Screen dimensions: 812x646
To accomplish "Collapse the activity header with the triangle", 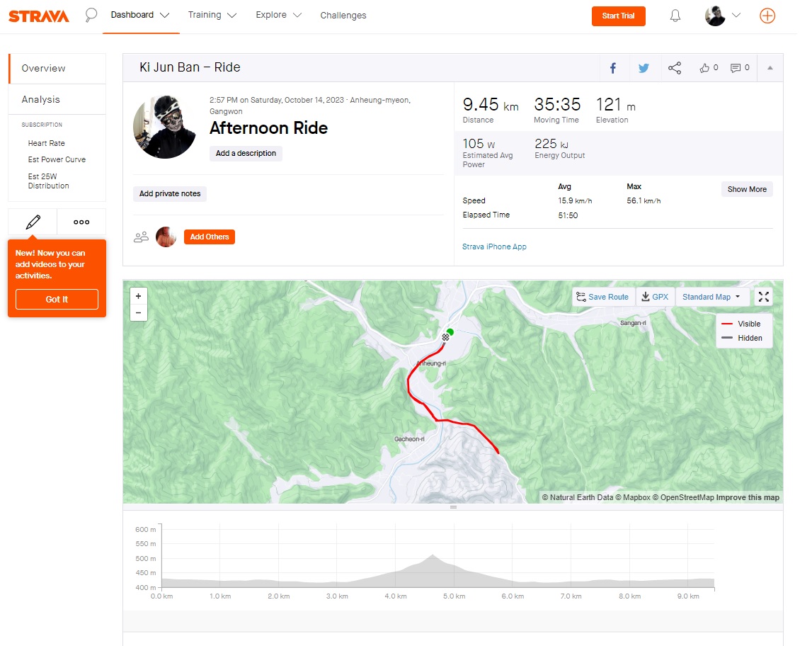I will click(770, 68).
